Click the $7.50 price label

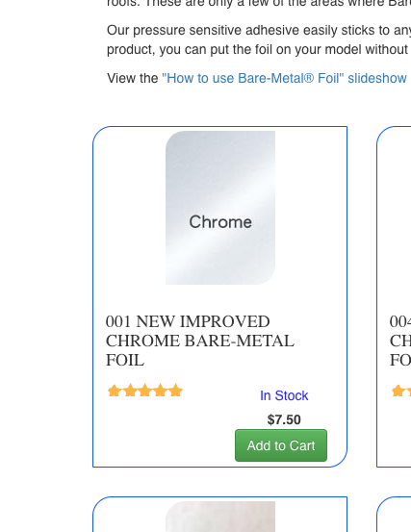tap(284, 419)
